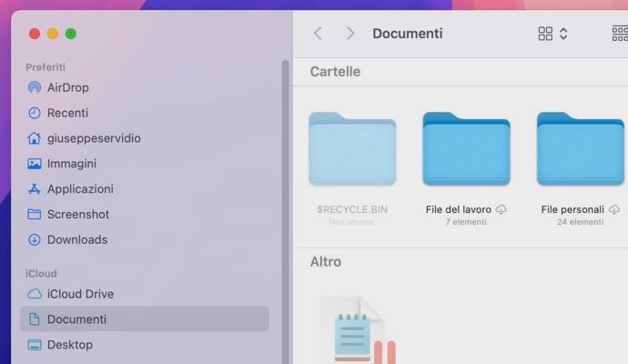Image resolution: width=628 pixels, height=364 pixels.
Task: Click the Immagini pictures icon
Action: pyautogui.click(x=35, y=164)
